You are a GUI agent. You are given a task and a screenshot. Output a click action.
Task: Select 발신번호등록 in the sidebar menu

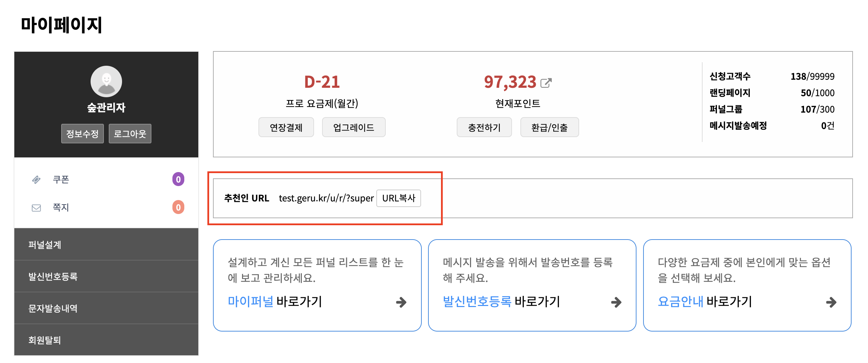pos(106,276)
